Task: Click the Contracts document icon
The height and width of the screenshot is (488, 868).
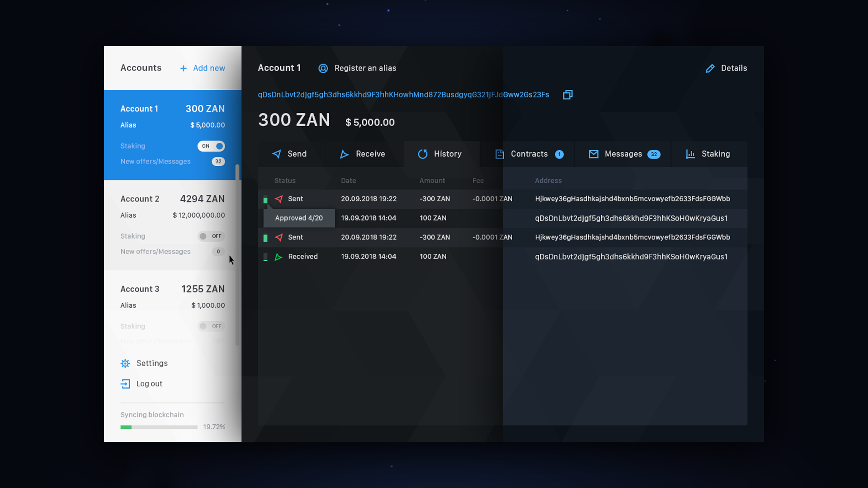Action: (500, 154)
